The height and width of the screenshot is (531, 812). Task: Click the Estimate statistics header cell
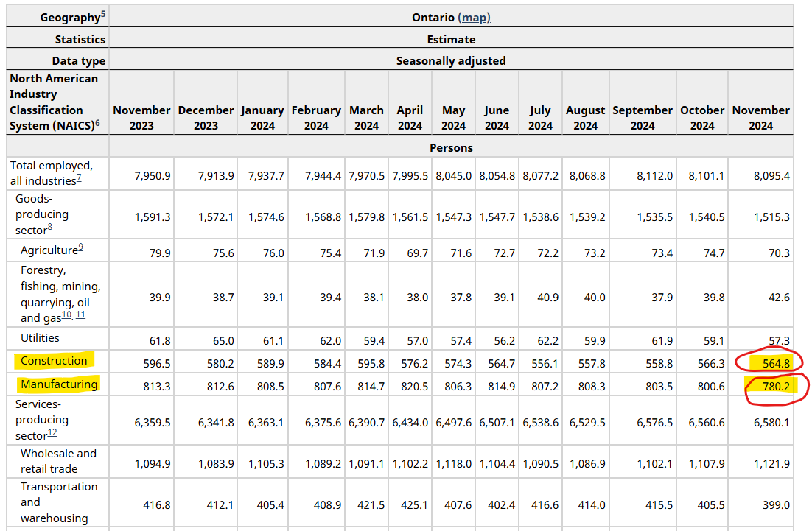(451, 39)
